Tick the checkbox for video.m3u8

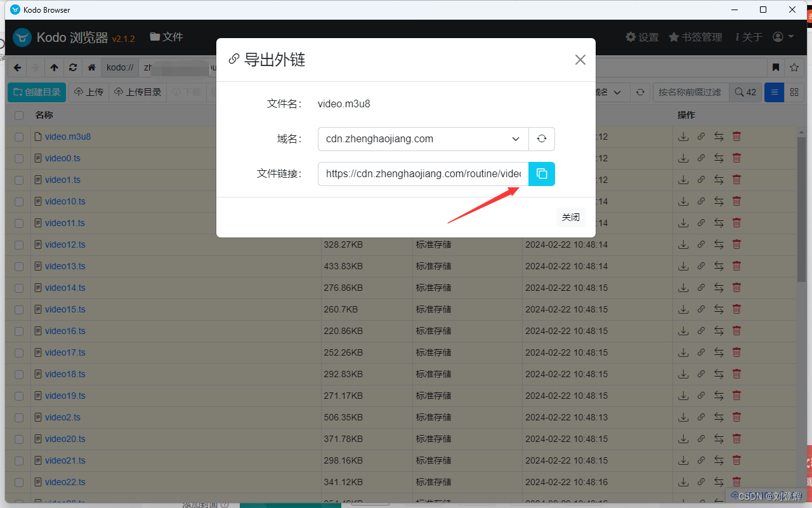[19, 137]
